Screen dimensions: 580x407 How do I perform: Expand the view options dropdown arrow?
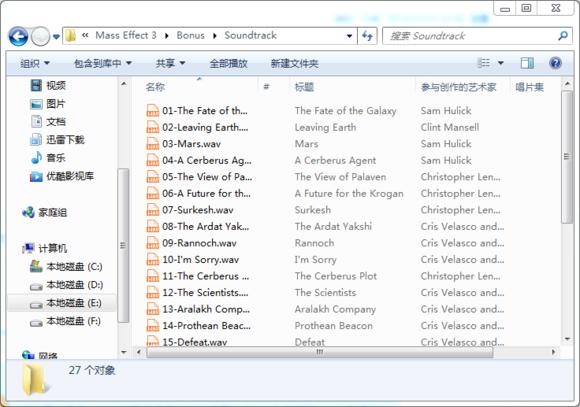[x=500, y=63]
